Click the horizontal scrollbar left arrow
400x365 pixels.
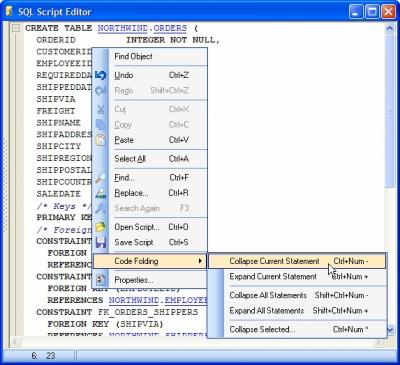(x=15, y=342)
